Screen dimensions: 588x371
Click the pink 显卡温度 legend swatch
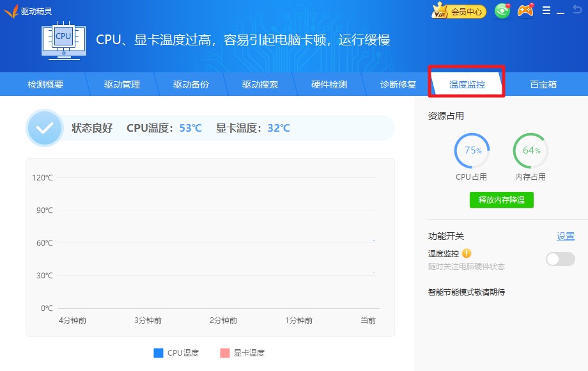coord(224,352)
